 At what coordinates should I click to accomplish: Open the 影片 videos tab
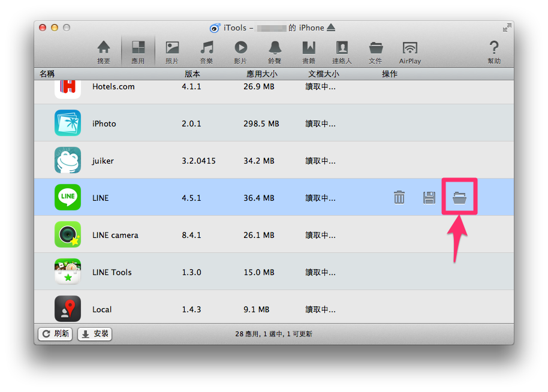click(x=240, y=52)
